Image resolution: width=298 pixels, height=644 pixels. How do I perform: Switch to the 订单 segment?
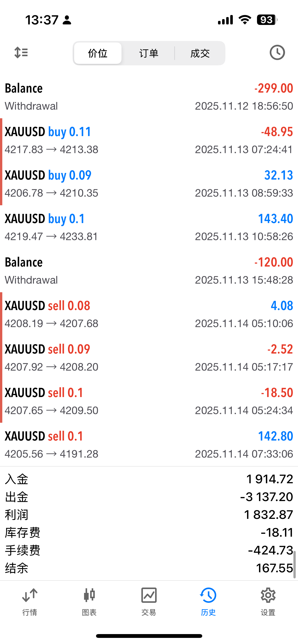coord(149,53)
